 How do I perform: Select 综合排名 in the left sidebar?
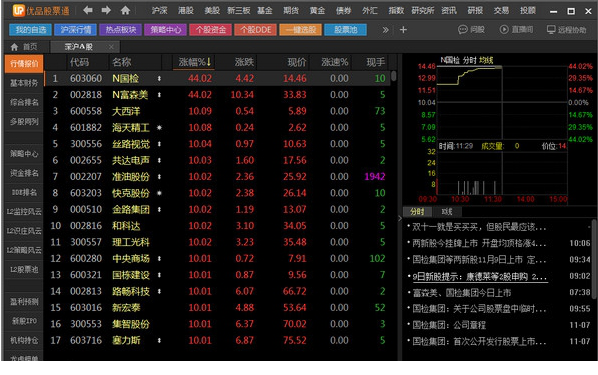pos(24,102)
